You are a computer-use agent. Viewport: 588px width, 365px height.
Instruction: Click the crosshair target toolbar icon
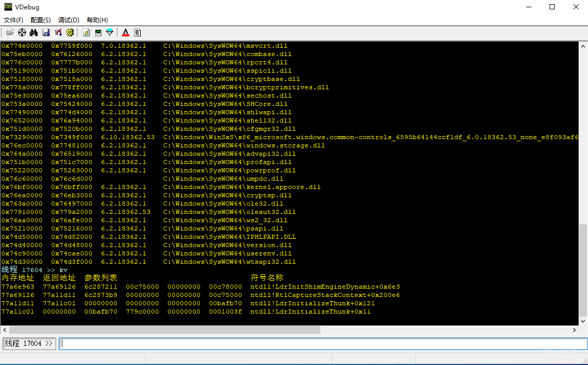tap(22, 33)
